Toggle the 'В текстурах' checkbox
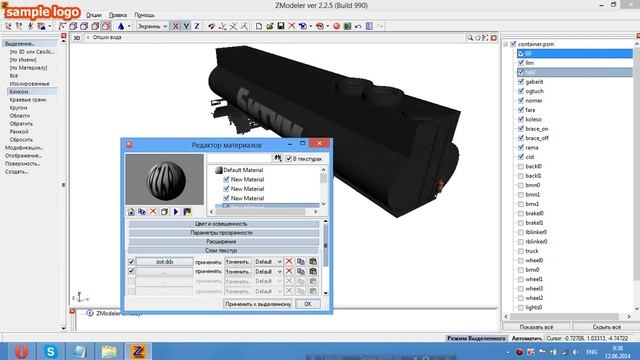Viewport: 640px width, 360px height. coord(289,158)
